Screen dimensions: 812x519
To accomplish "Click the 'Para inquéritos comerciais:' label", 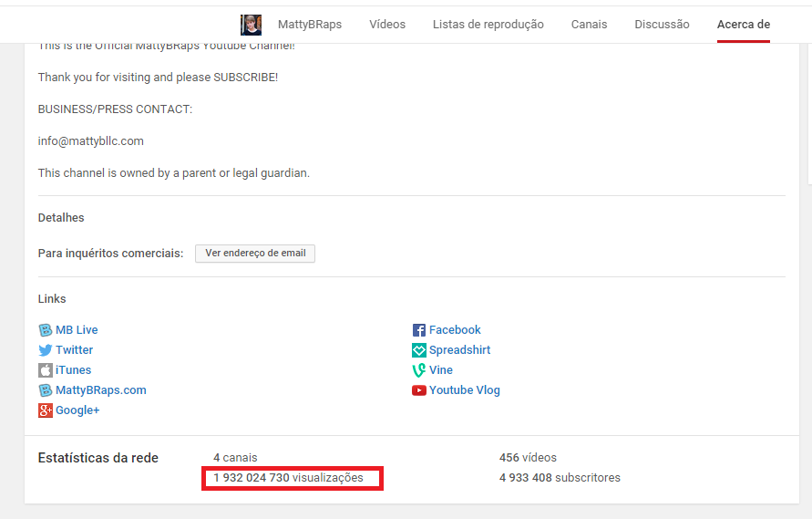I will coord(111,254).
